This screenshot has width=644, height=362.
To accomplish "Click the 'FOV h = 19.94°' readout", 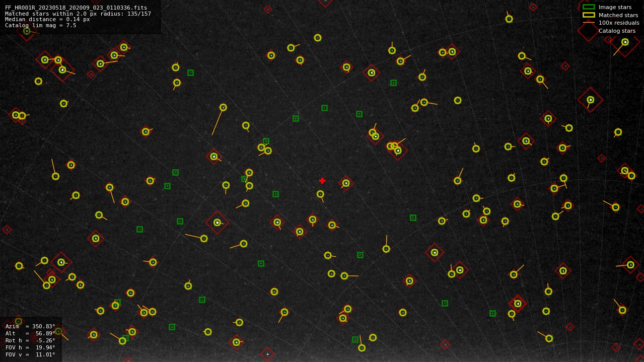I will tap(30, 347).
